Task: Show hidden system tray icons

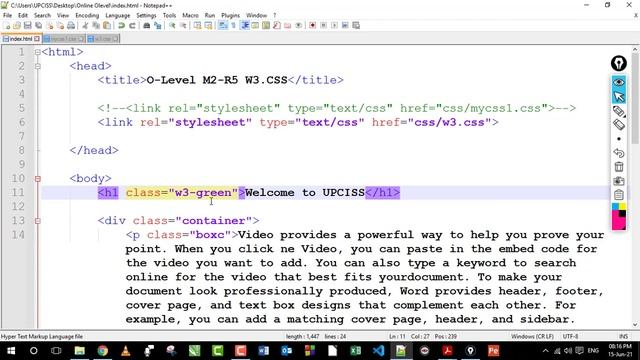Action: [x=546, y=351]
